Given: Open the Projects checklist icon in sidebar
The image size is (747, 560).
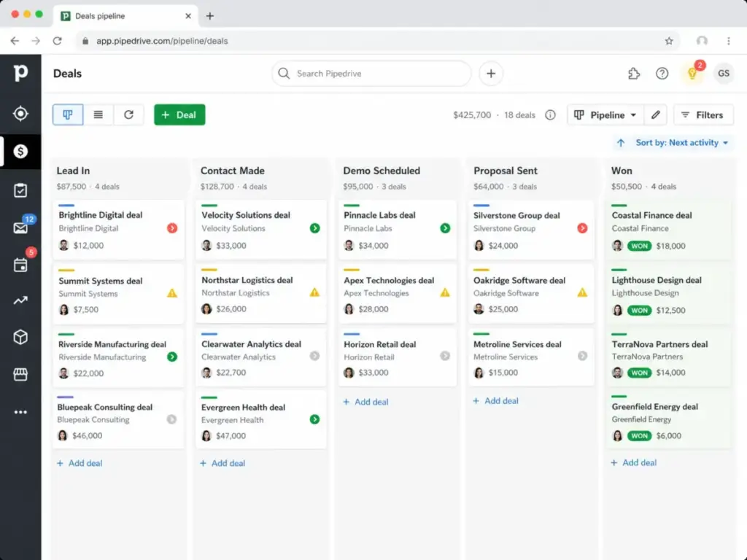Looking at the screenshot, I should point(20,190).
